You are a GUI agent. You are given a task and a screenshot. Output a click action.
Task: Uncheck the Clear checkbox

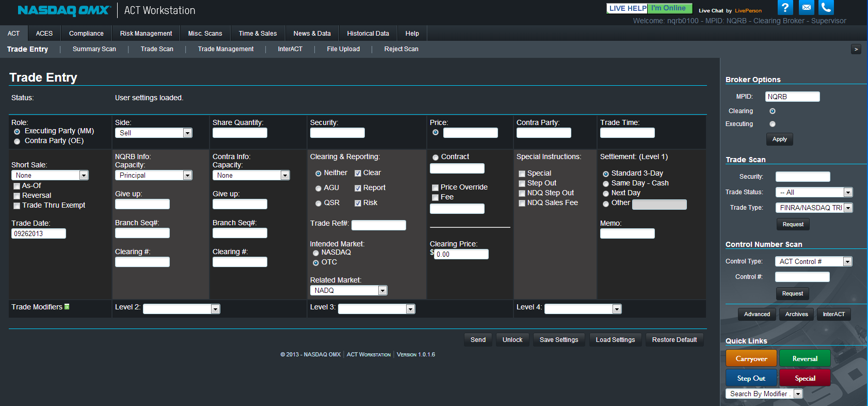click(358, 174)
